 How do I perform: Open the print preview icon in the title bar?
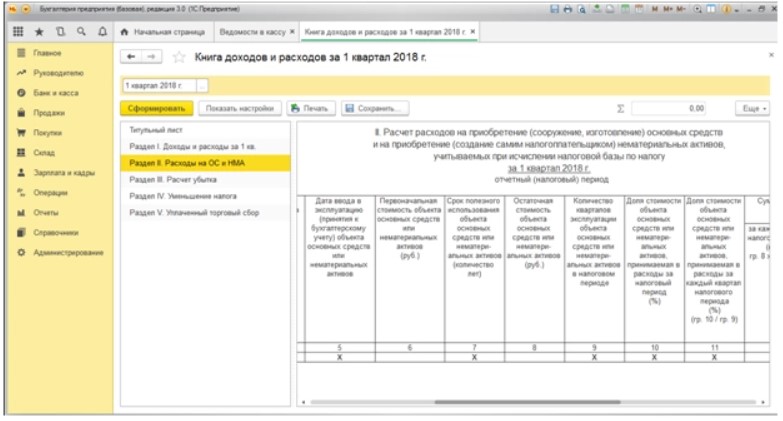point(582,9)
